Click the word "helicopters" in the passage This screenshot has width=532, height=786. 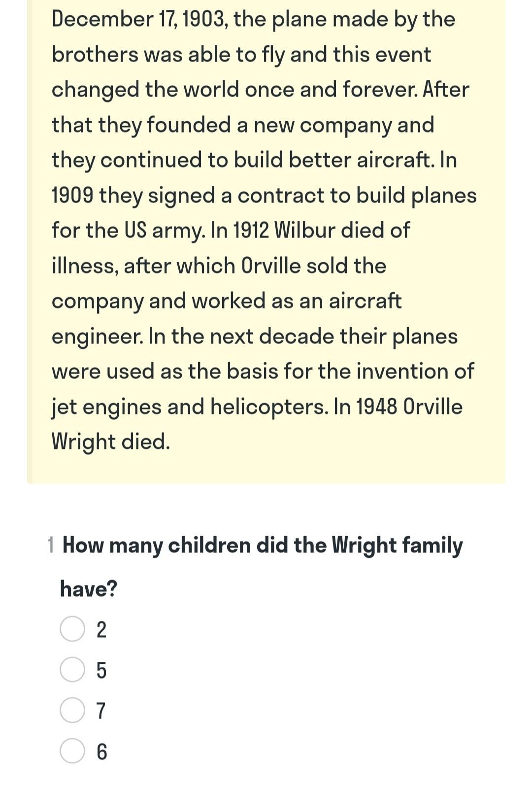click(268, 407)
